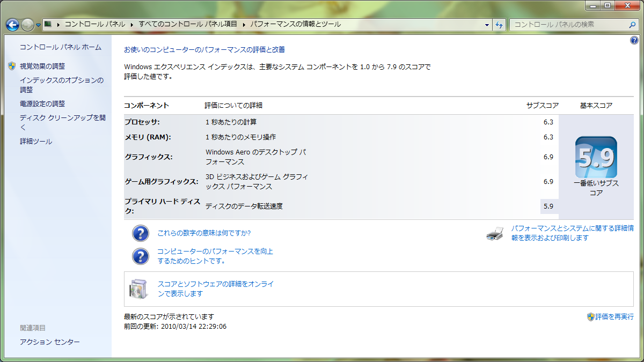Screen dimensions: 644x362
Task: Click 前回の更新 date text
Action: coord(175,326)
